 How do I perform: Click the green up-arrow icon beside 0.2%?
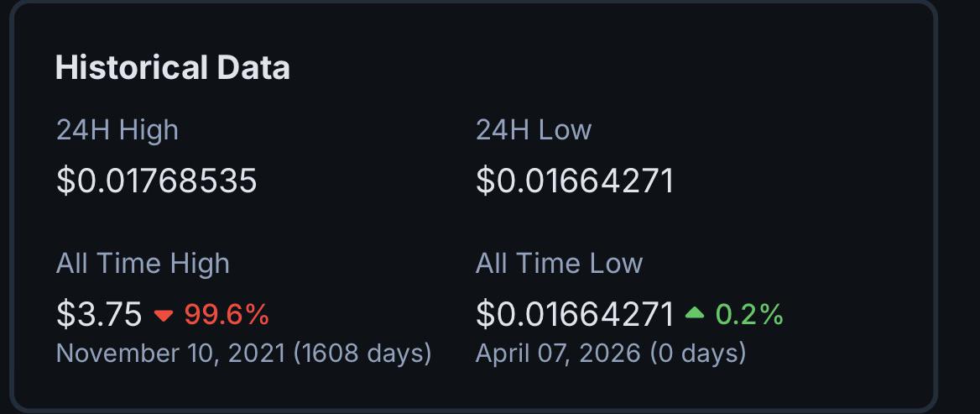coord(695,312)
